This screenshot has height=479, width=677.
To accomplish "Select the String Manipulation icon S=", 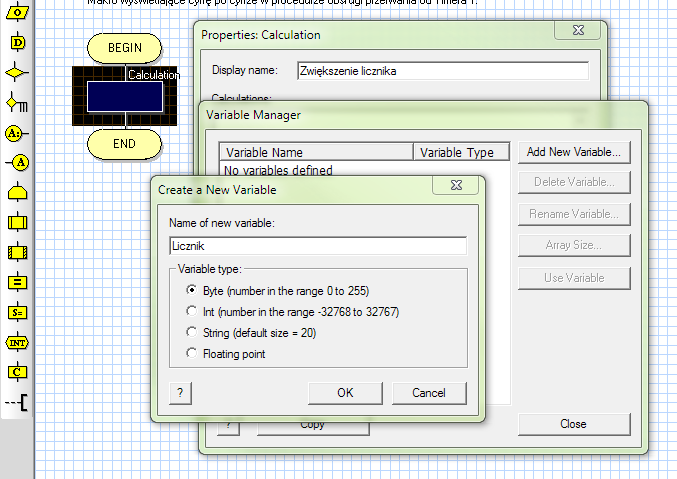I will (x=17, y=312).
